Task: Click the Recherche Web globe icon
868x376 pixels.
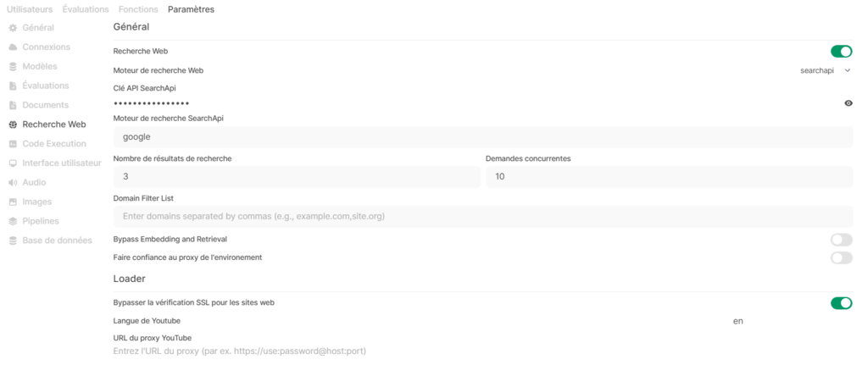Action: (x=14, y=124)
